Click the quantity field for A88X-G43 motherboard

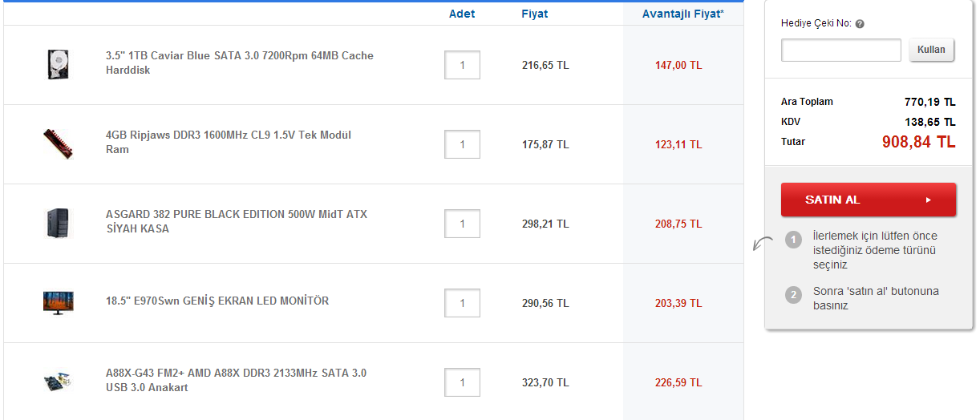[463, 382]
